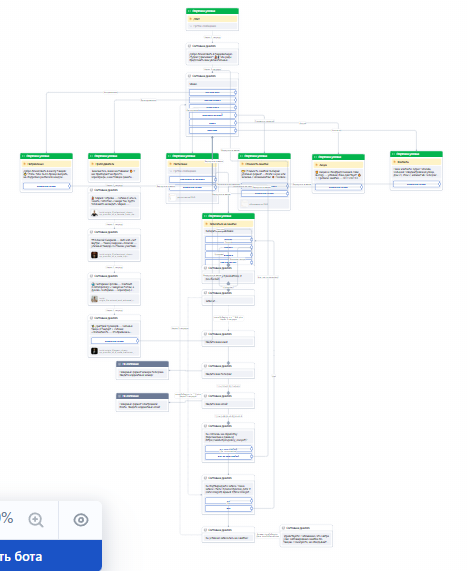
Task: Select the leftmost green trigger block header
Action: click(x=46, y=156)
